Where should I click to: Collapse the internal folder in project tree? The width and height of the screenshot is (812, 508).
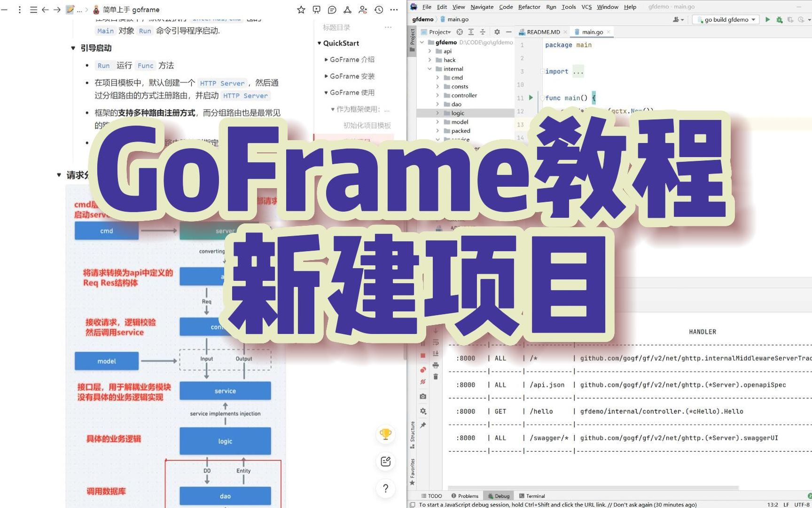429,69
